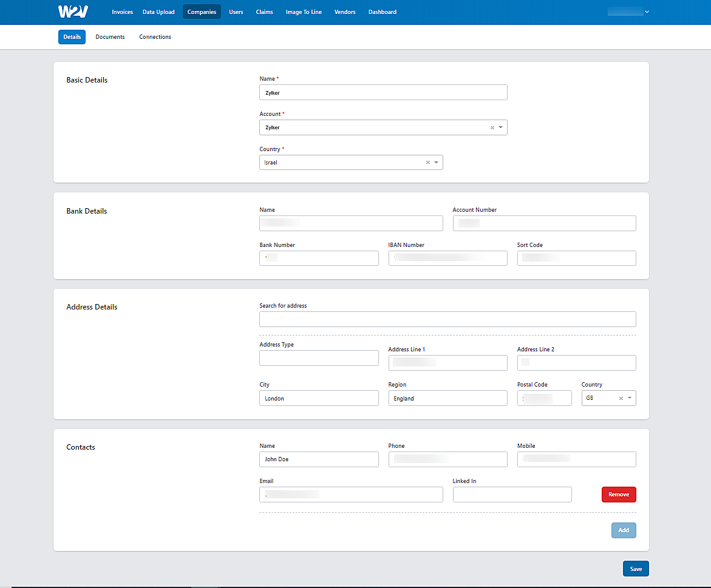Open the Account dropdown arrow

(x=500, y=127)
